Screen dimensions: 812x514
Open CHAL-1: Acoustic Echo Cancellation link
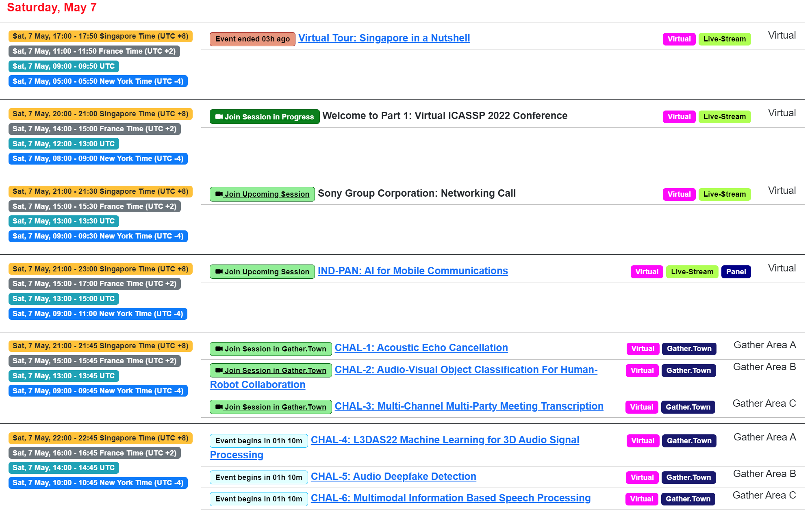point(421,348)
